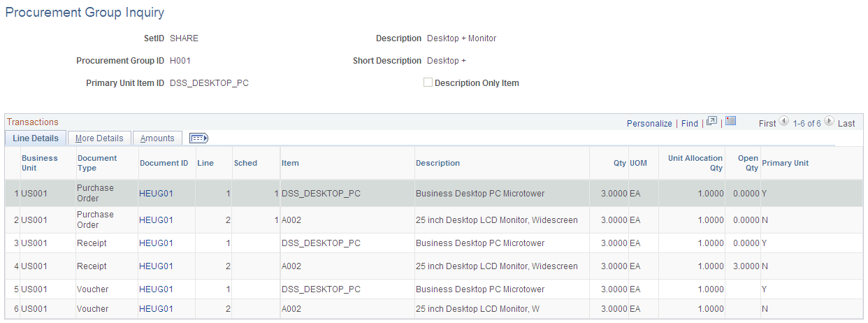This screenshot has height=323, width=868.
Task: Open the More Details tab
Action: pyautogui.click(x=99, y=138)
